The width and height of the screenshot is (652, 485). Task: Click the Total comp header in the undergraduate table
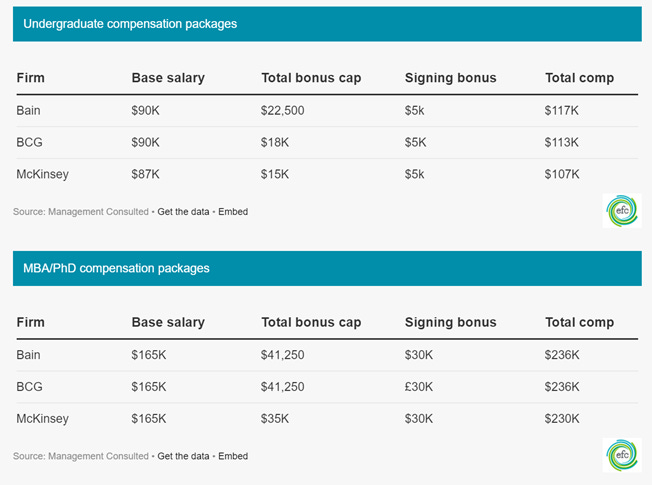(579, 78)
